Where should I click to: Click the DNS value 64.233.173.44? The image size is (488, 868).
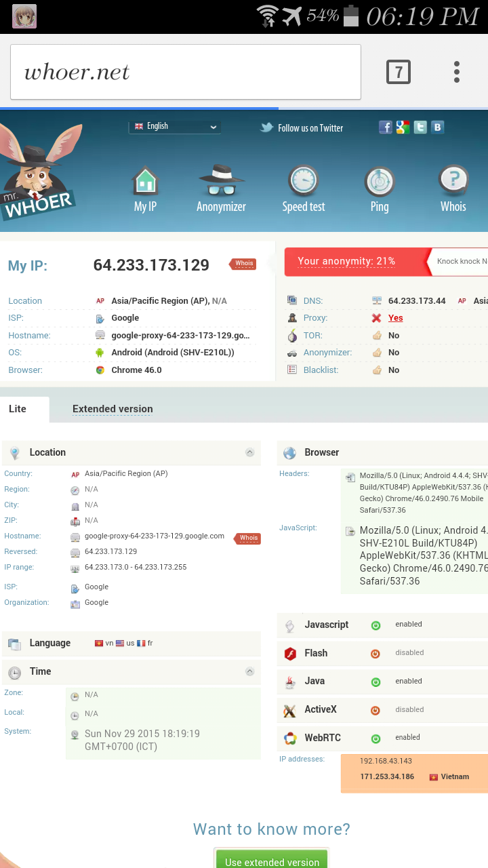(417, 301)
